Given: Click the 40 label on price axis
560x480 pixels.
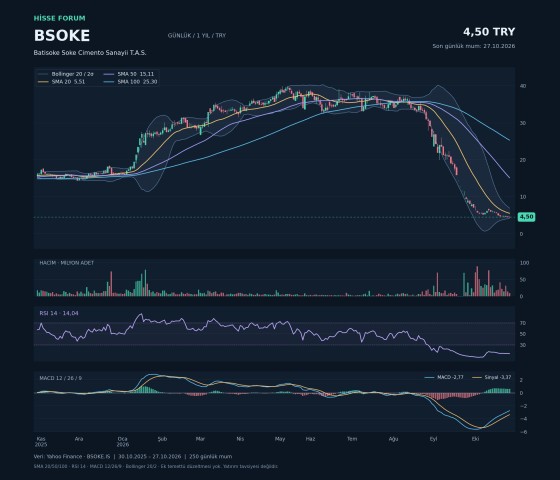Looking at the screenshot, I should point(523,86).
